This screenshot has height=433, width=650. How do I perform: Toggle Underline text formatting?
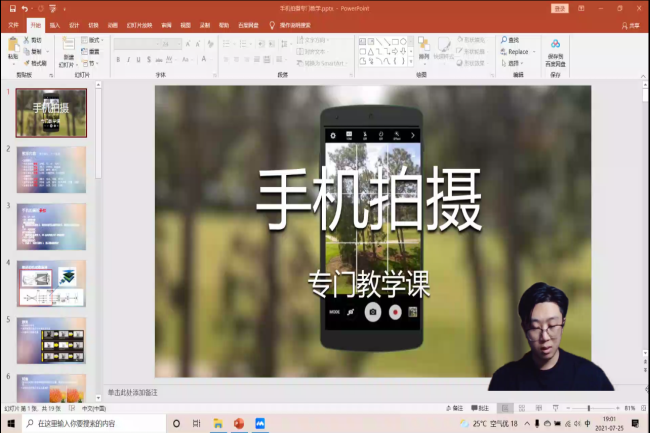click(139, 60)
